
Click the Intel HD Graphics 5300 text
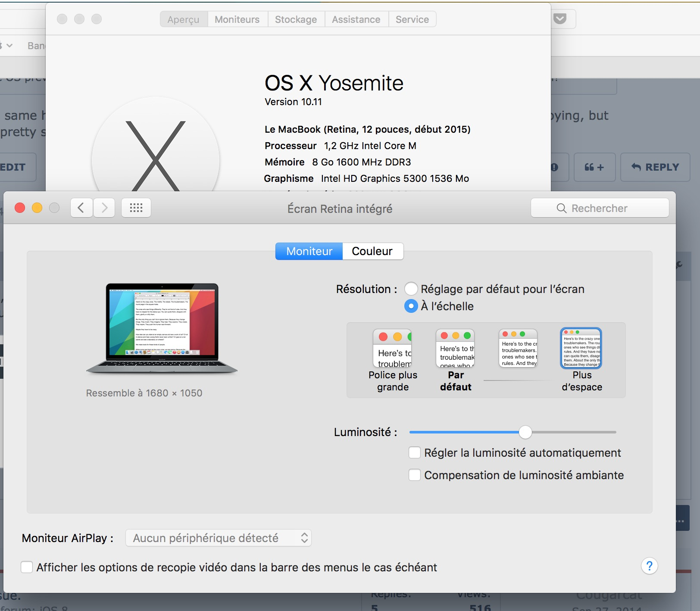click(395, 178)
